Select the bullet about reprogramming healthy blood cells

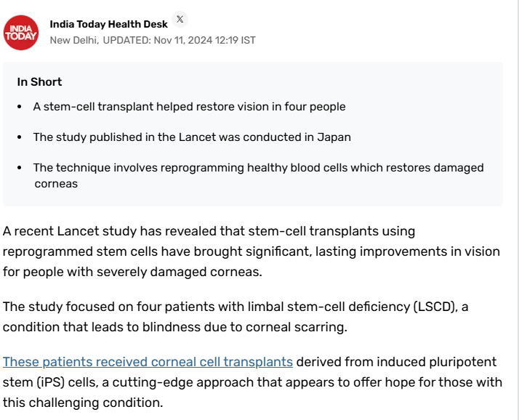tap(258, 168)
